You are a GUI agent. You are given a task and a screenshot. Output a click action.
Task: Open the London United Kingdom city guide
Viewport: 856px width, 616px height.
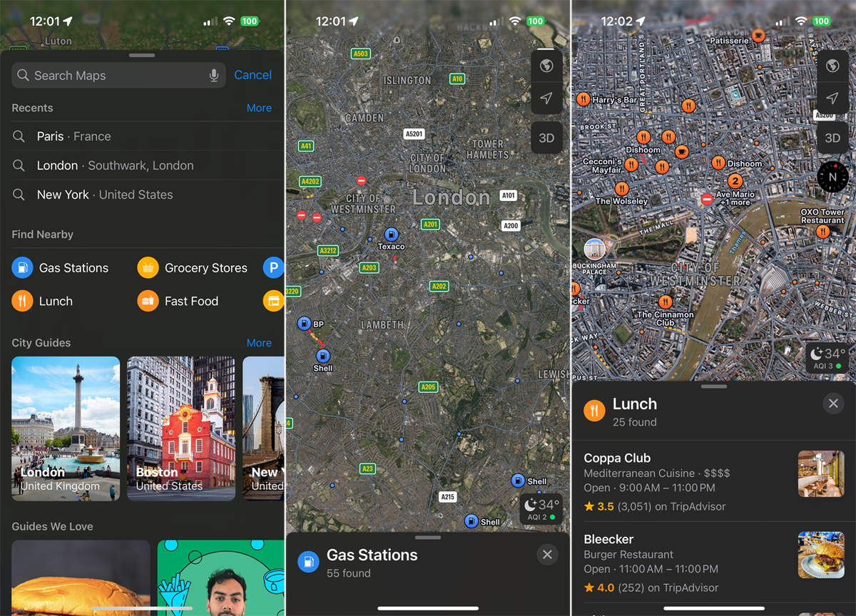point(66,428)
